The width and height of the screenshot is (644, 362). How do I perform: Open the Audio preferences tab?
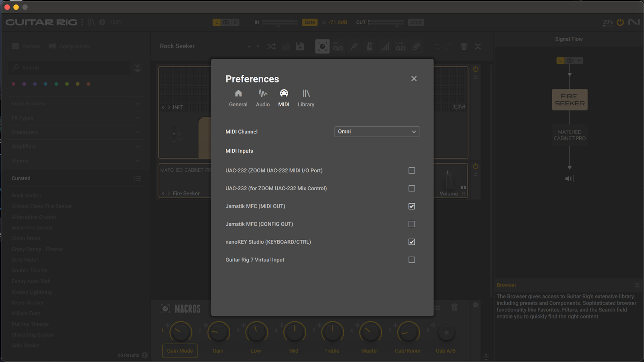[263, 99]
